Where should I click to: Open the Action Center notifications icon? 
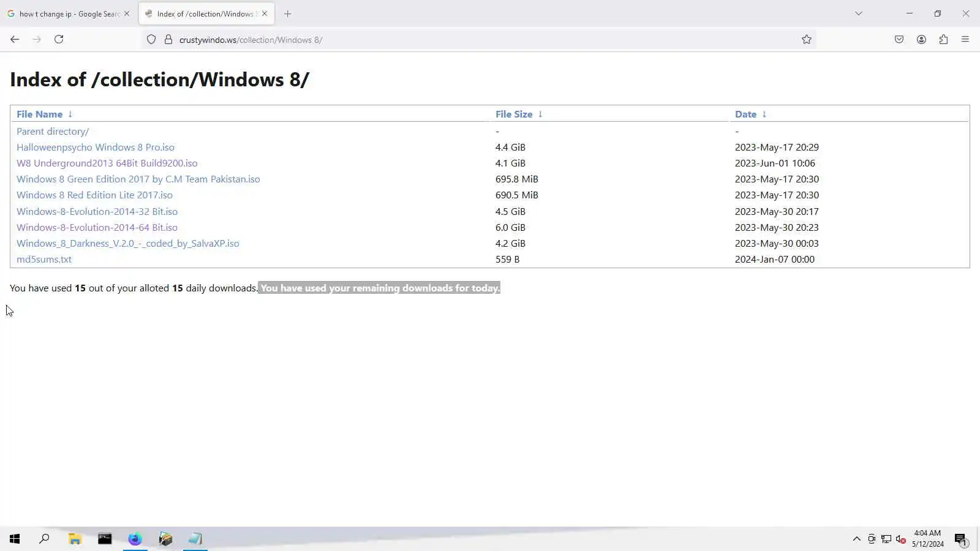click(960, 539)
